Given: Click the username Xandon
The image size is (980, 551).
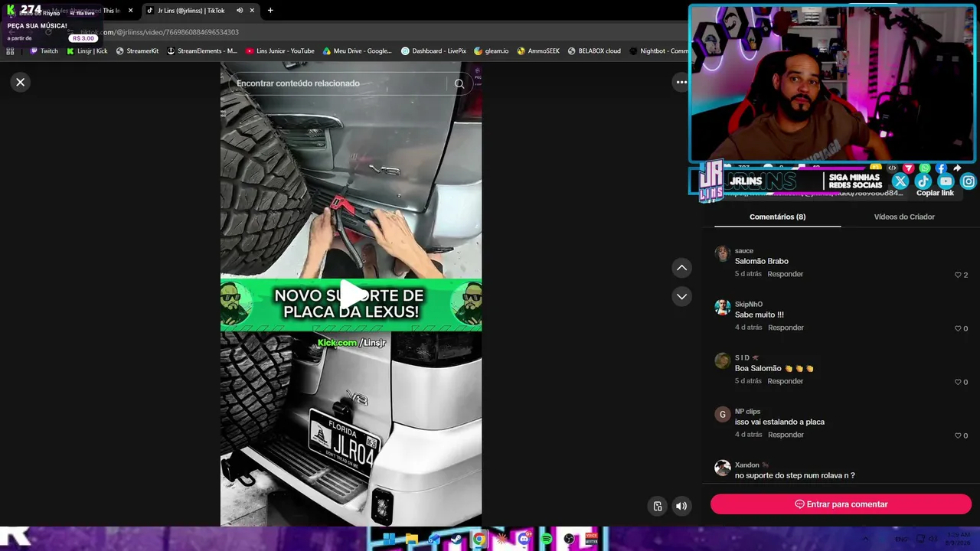Looking at the screenshot, I should [747, 465].
